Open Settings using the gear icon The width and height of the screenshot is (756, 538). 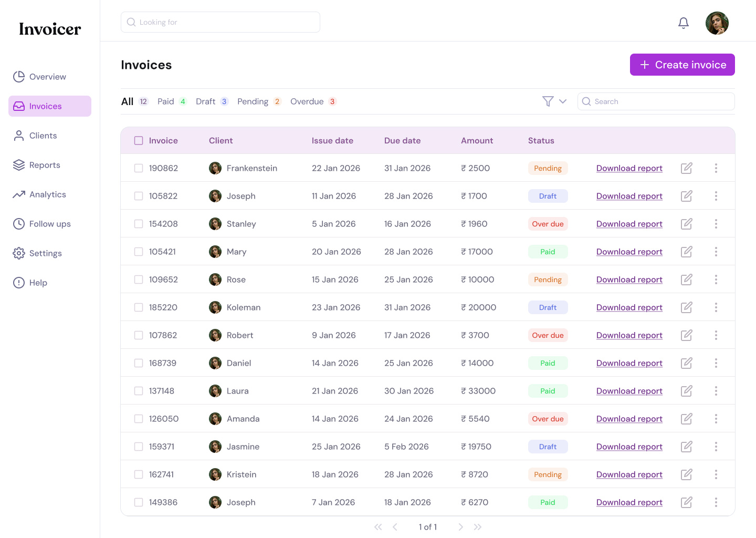[x=19, y=253]
